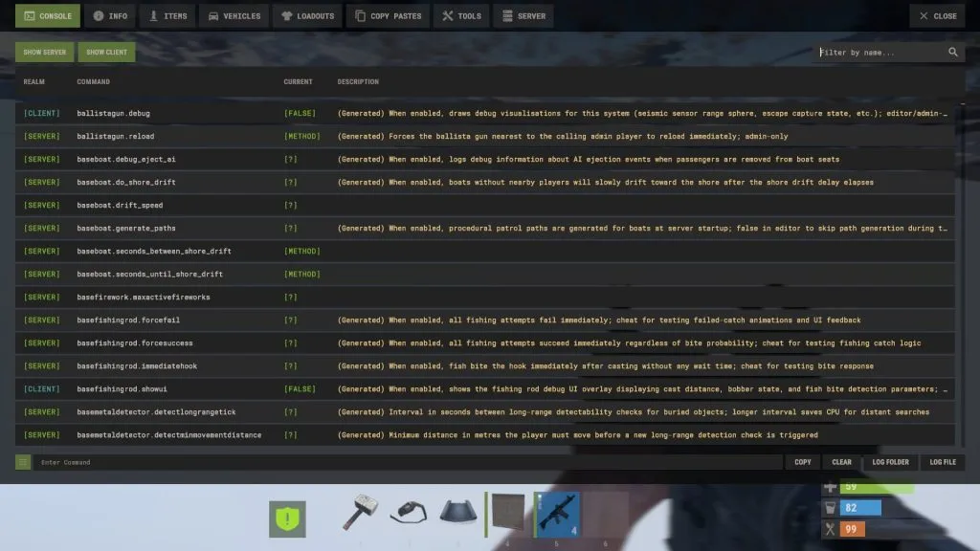
Task: Select basemetaldetector.detectlongrangetick command
Action: [x=485, y=412]
